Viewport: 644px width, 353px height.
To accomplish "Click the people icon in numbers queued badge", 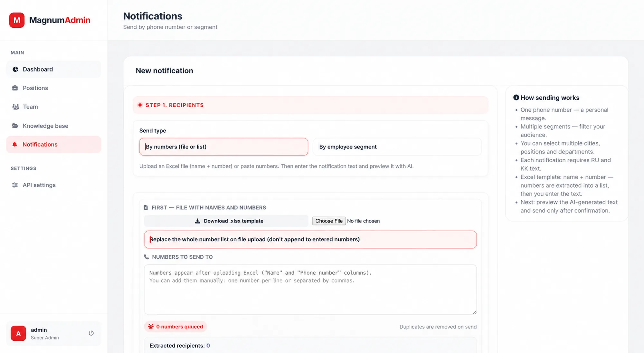I will (151, 326).
